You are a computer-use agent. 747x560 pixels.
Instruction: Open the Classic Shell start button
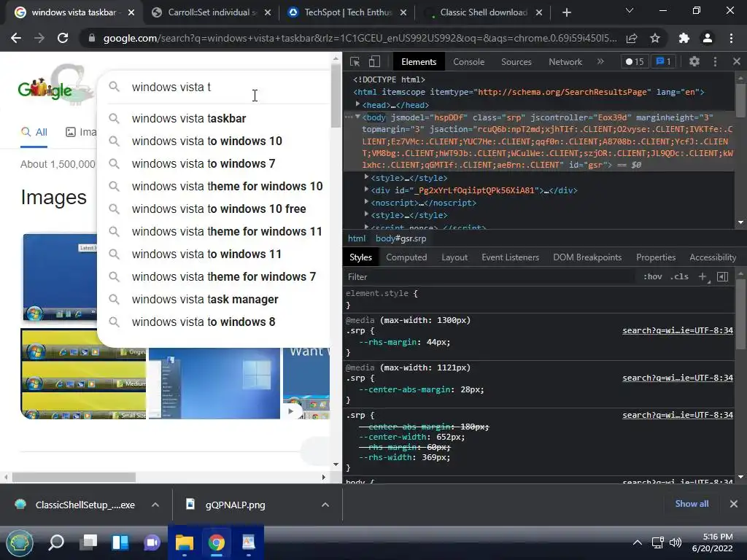pyautogui.click(x=19, y=542)
